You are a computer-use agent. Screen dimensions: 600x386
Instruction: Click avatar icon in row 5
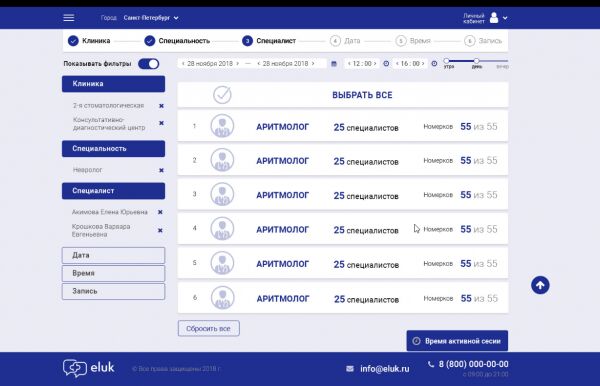pyautogui.click(x=222, y=263)
